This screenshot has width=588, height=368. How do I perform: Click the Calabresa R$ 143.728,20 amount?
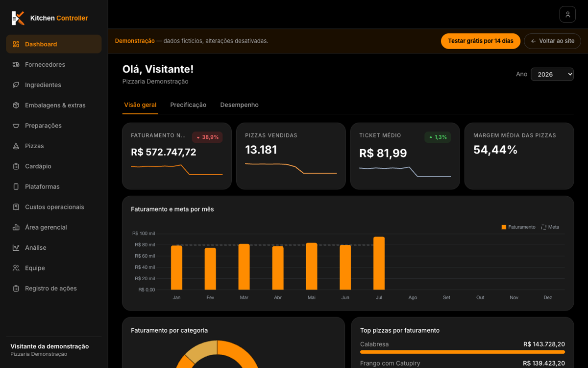click(544, 344)
